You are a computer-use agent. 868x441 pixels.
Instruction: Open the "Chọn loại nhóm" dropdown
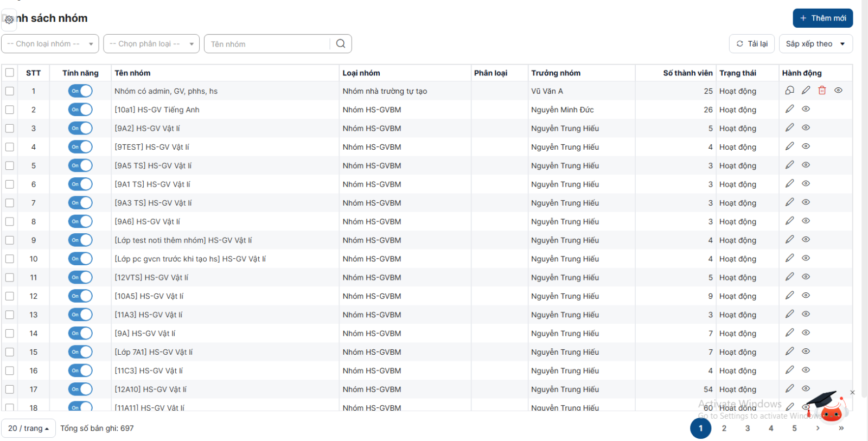[x=50, y=44]
